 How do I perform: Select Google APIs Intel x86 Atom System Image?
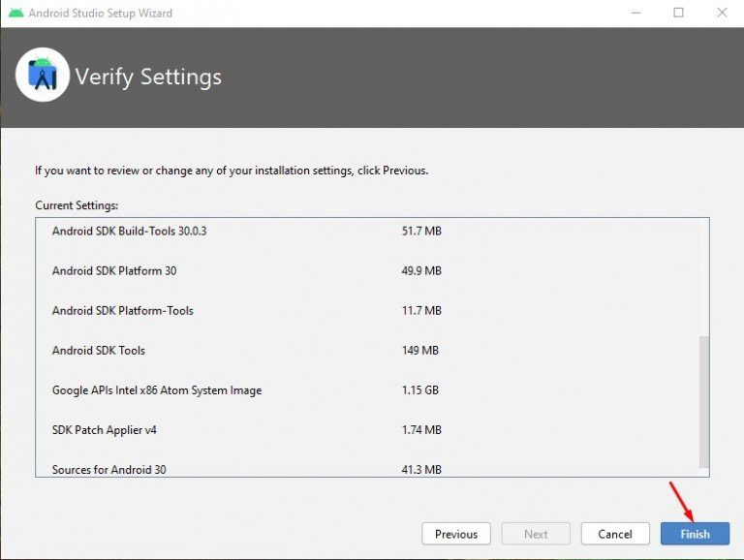pos(157,390)
